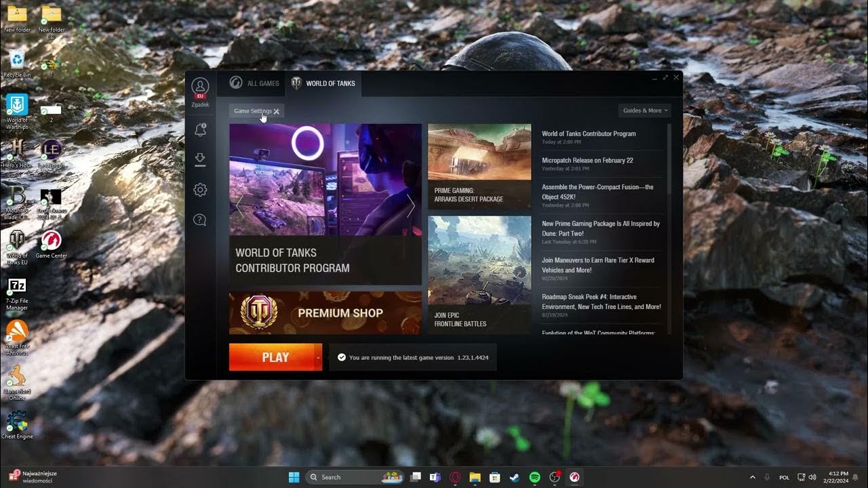Show hidden system tray icons chevron
The height and width of the screenshot is (488, 868).
pos(752,477)
